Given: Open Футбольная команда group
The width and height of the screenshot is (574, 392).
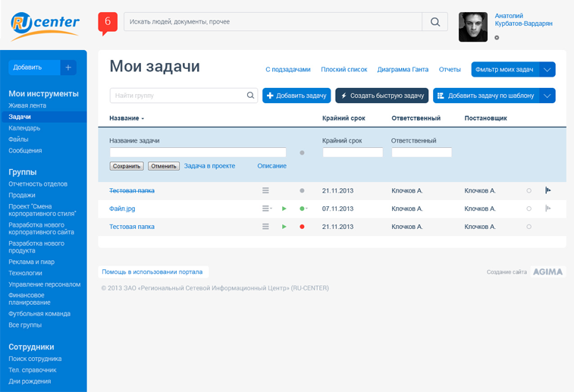Looking at the screenshot, I should coord(39,314).
